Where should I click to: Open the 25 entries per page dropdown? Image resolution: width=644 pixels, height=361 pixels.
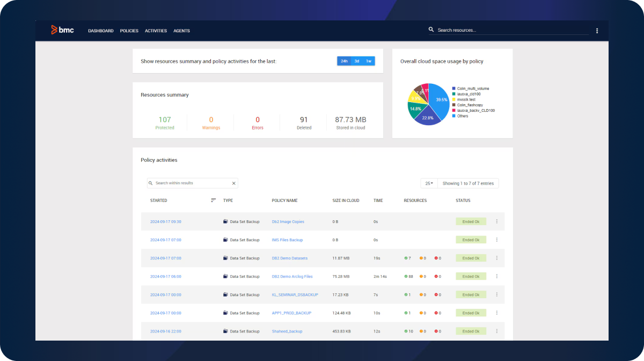[x=428, y=183]
